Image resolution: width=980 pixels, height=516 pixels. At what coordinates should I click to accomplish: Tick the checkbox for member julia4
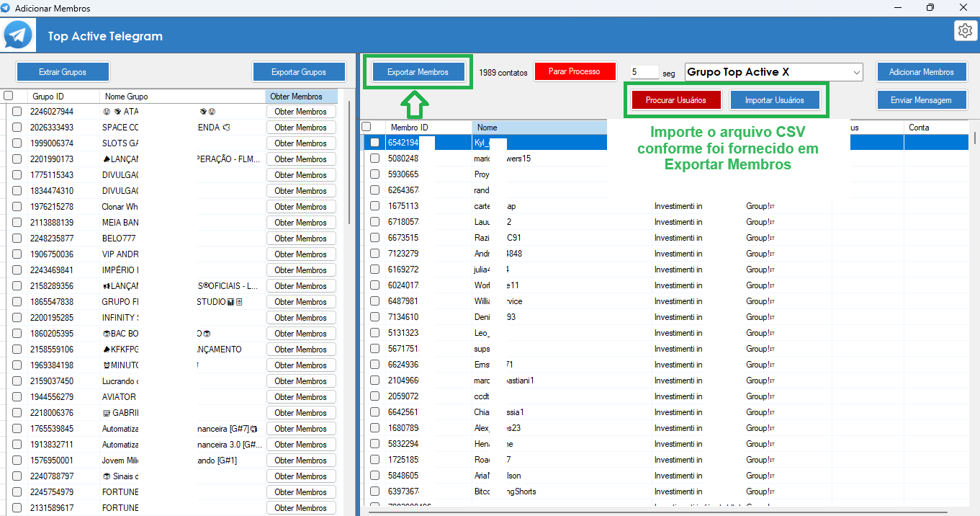(x=375, y=270)
